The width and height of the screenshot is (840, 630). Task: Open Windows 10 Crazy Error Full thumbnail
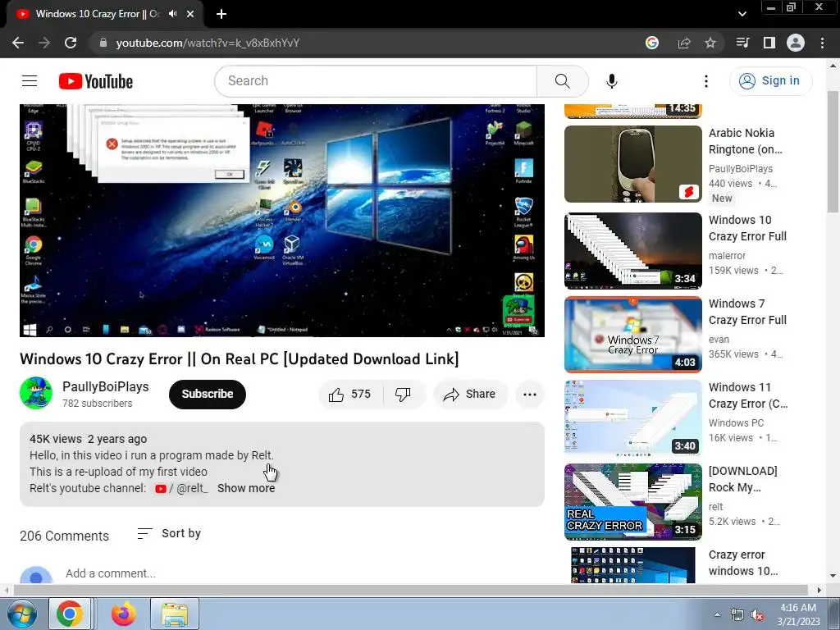coord(633,251)
